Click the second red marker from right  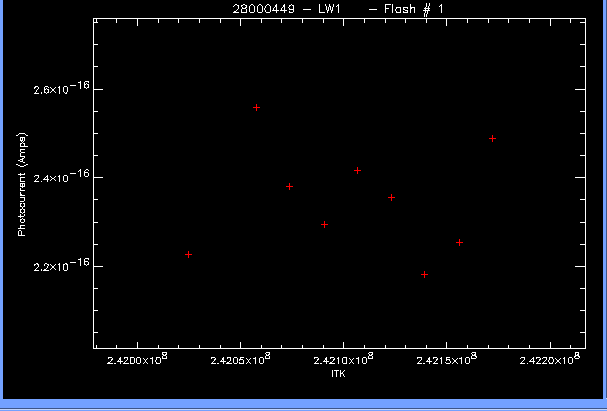pos(459,242)
